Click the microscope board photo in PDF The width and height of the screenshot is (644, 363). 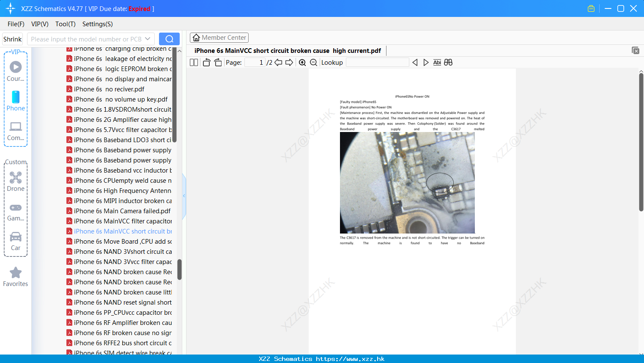(x=407, y=183)
